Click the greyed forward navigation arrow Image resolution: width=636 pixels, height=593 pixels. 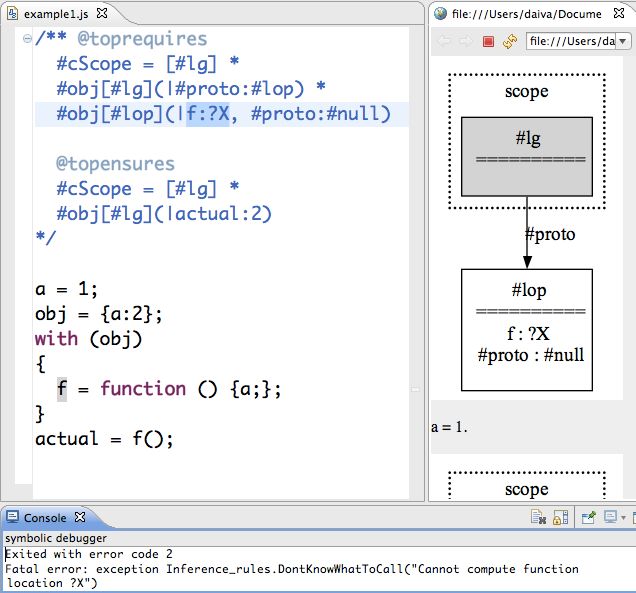click(x=466, y=41)
